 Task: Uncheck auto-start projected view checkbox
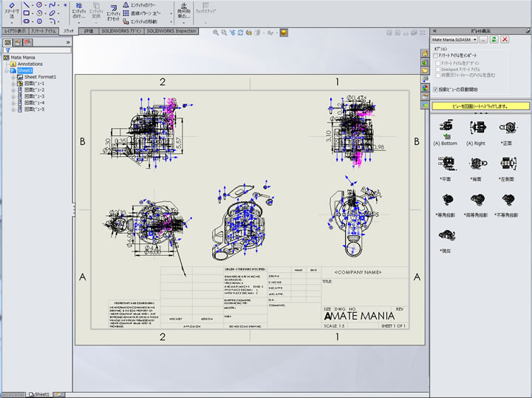(x=436, y=90)
